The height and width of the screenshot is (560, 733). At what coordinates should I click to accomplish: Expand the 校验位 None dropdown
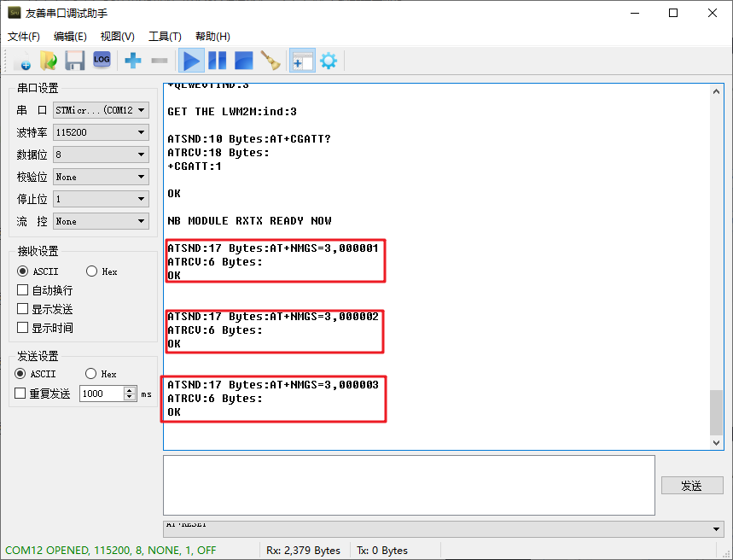pyautogui.click(x=101, y=177)
